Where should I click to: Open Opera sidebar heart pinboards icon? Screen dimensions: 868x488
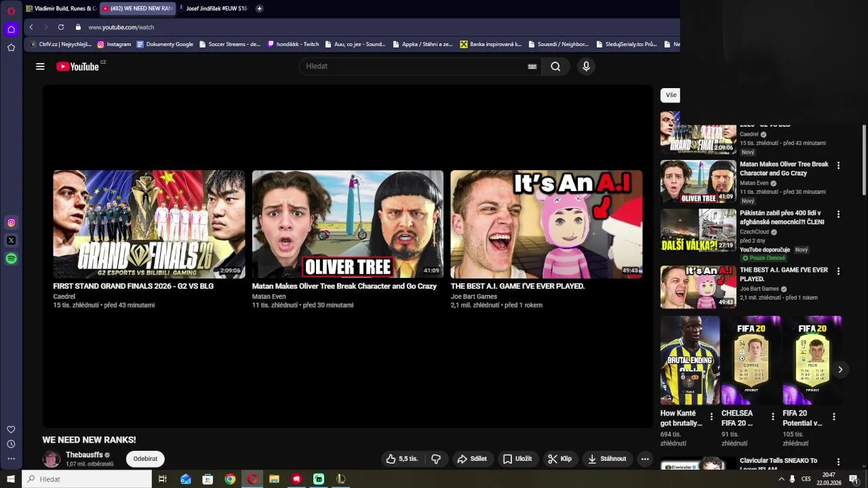coord(11,430)
